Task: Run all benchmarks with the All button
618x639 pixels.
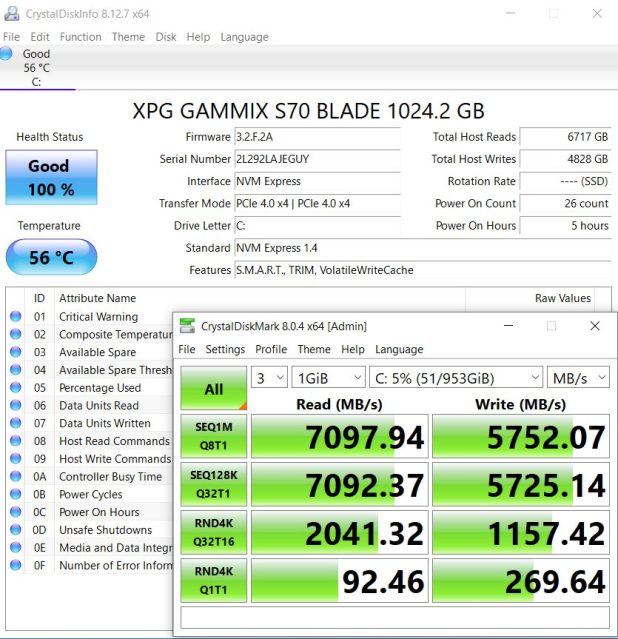Action: (214, 388)
